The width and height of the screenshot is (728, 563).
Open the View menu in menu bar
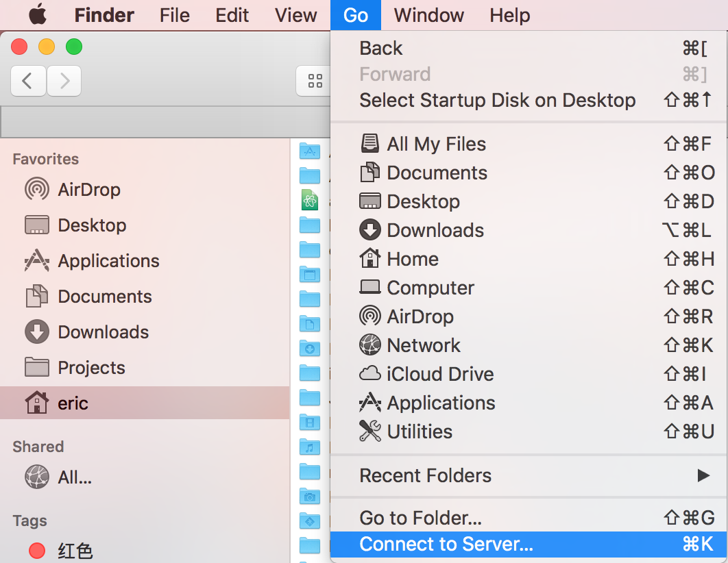pyautogui.click(x=295, y=15)
